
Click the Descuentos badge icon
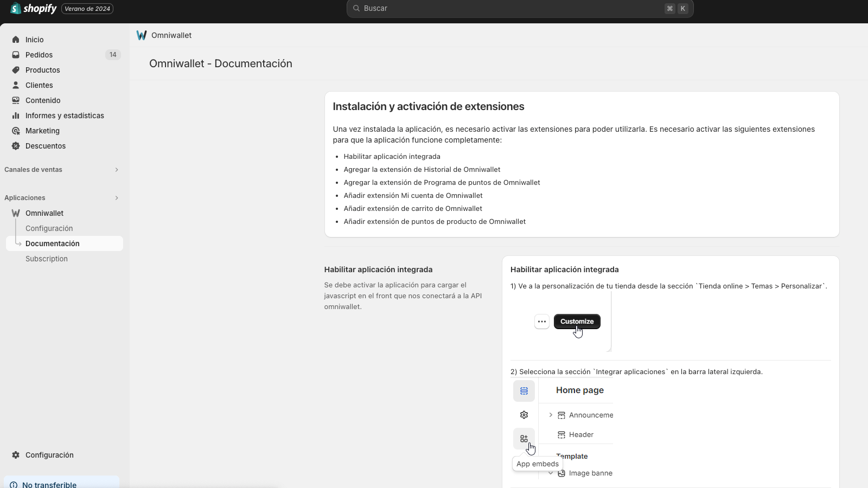(15, 146)
